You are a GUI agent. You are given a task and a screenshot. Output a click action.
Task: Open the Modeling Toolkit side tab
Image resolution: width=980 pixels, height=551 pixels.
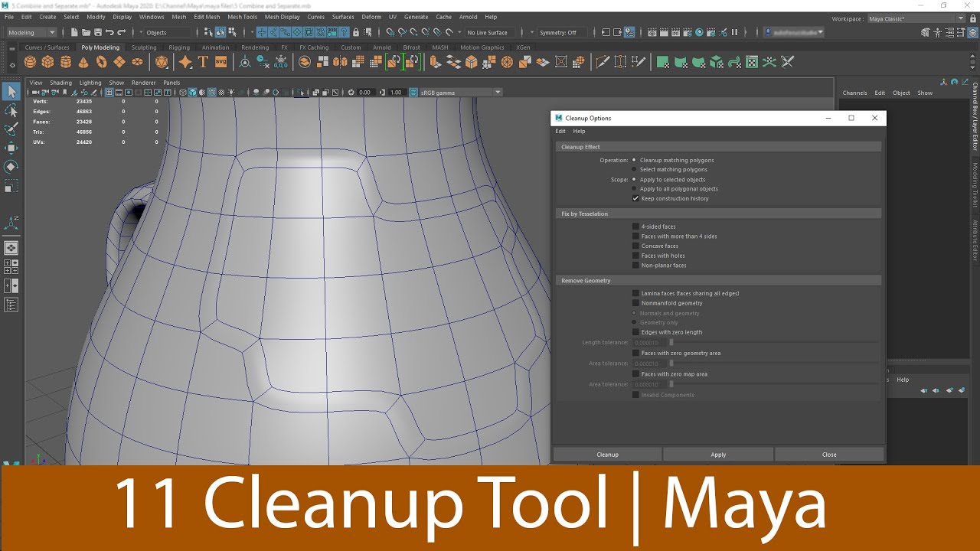[975, 183]
